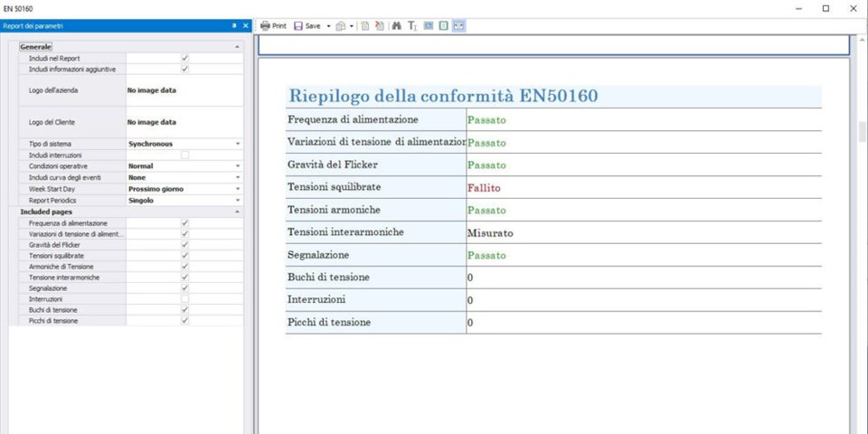The width and height of the screenshot is (868, 434).
Task: Collapse the Generale section
Action: [x=237, y=46]
